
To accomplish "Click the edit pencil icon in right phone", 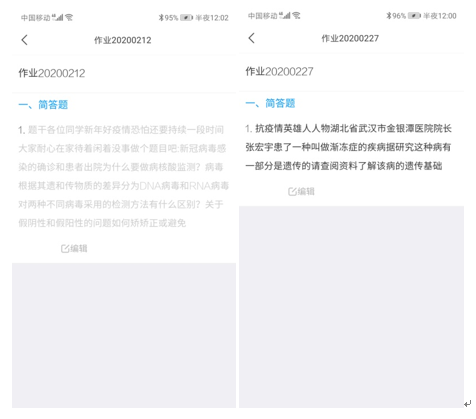I will pyautogui.click(x=292, y=192).
